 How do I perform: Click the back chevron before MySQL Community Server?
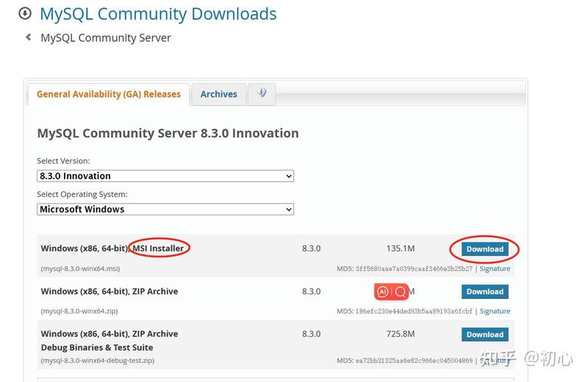tap(28, 37)
